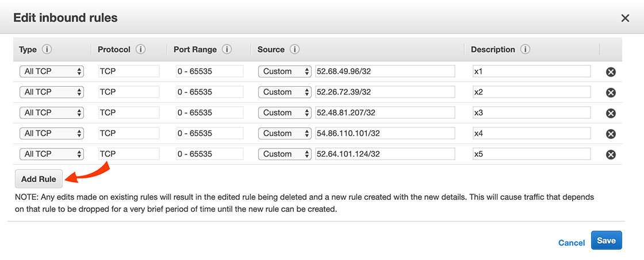Click the Port Range field in row x3
Viewport: 644px width, 260px height.
coord(209,112)
